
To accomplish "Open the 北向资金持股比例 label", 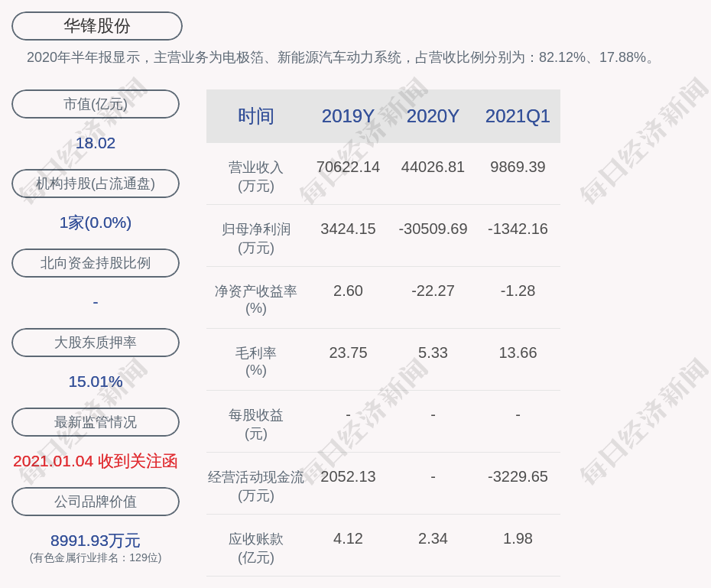I will (96, 263).
